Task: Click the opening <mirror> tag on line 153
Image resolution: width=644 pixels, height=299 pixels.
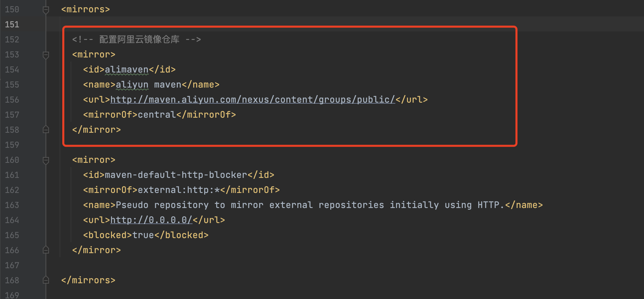Action: [x=94, y=54]
